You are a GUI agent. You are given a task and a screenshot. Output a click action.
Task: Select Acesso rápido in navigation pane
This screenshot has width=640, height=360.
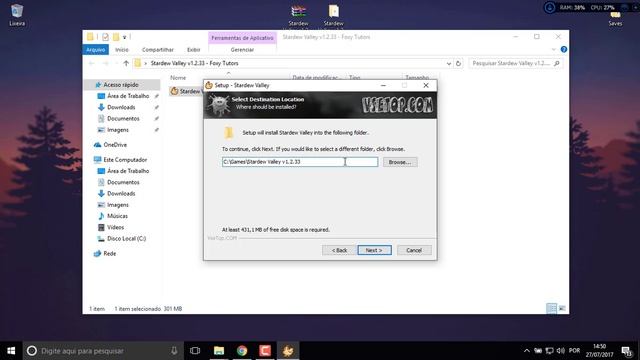[121, 84]
